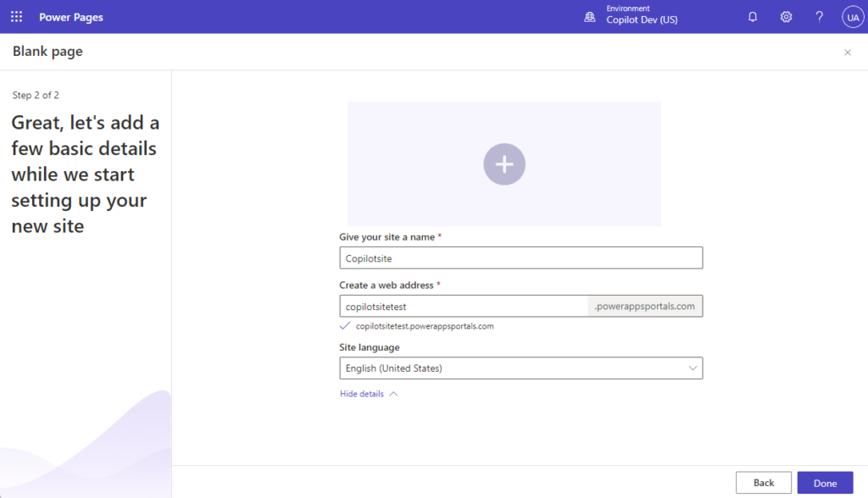Close the Blank page wizard
The image size is (868, 498).
pyautogui.click(x=848, y=52)
